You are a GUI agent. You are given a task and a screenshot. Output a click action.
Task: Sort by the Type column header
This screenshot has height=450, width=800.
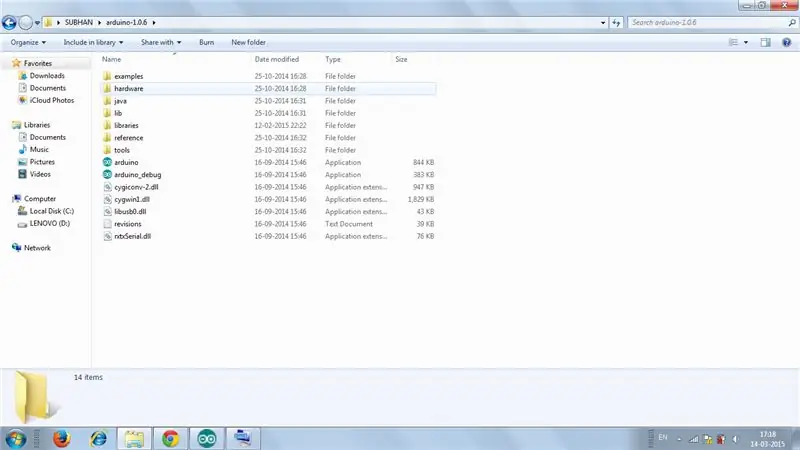tap(333, 59)
